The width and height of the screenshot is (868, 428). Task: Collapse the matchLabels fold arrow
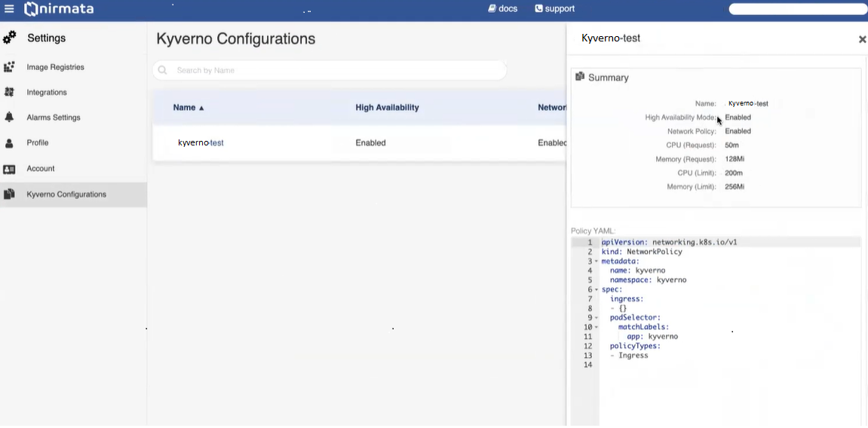click(x=597, y=327)
